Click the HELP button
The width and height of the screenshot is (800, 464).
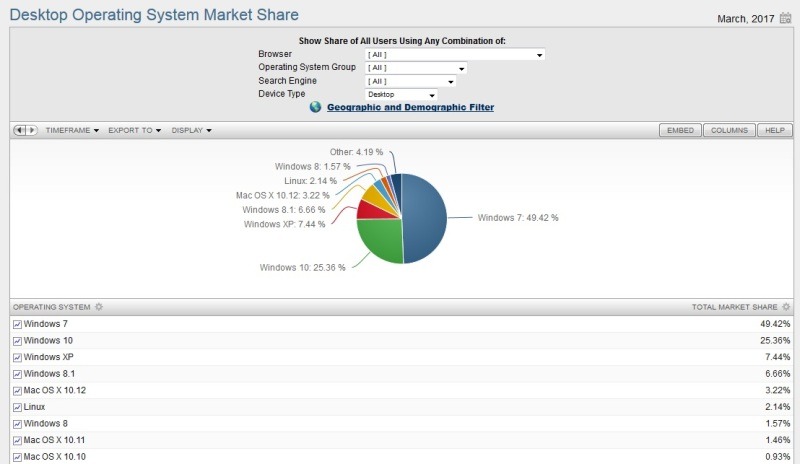(x=774, y=130)
